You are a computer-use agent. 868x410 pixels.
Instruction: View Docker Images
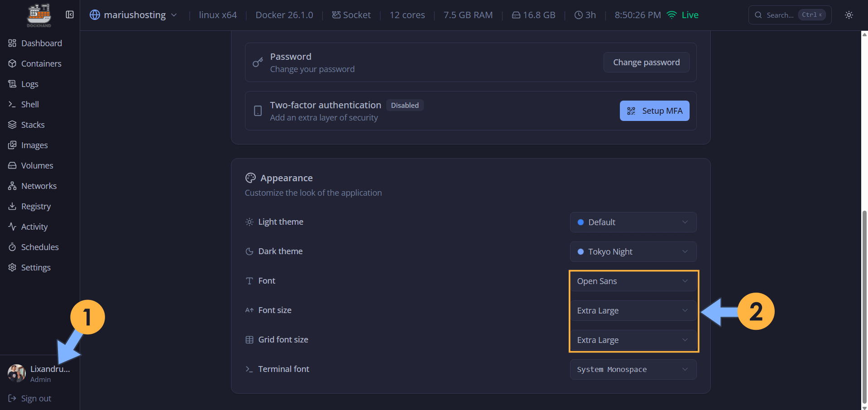[34, 145]
